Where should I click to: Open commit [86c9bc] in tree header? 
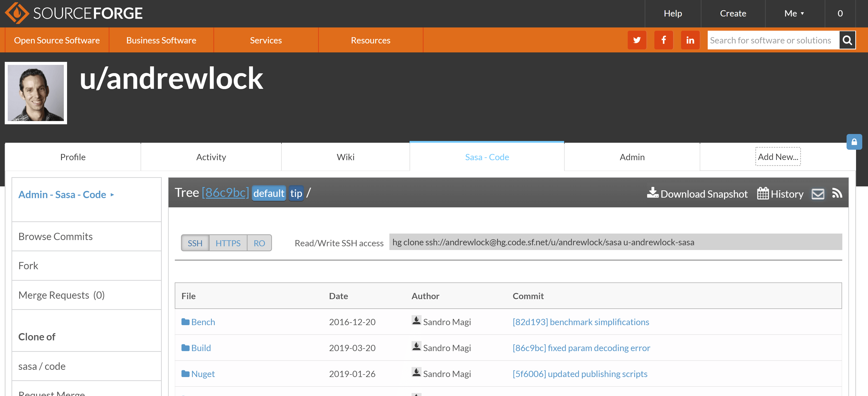pyautogui.click(x=225, y=193)
